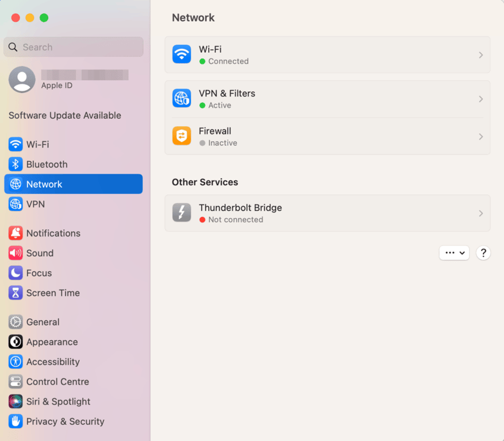Open help via the question mark button
Screen dimensions: 504x441
pos(483,253)
